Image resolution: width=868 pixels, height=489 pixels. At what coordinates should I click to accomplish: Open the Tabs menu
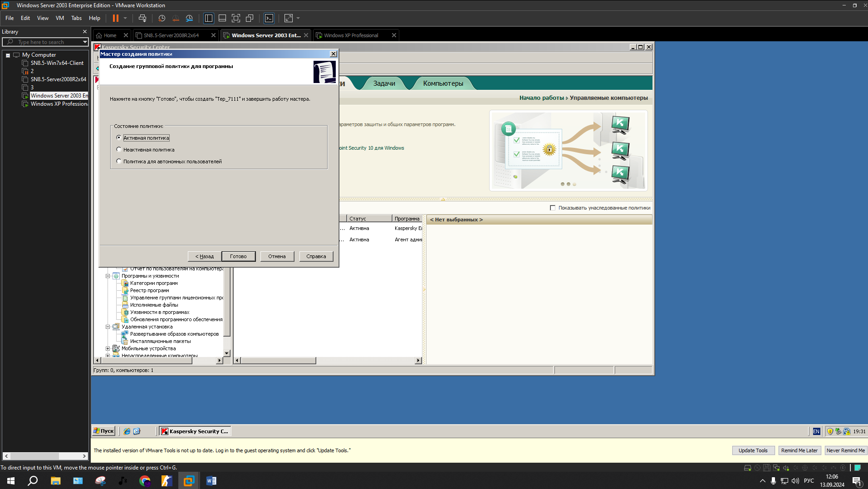76,18
